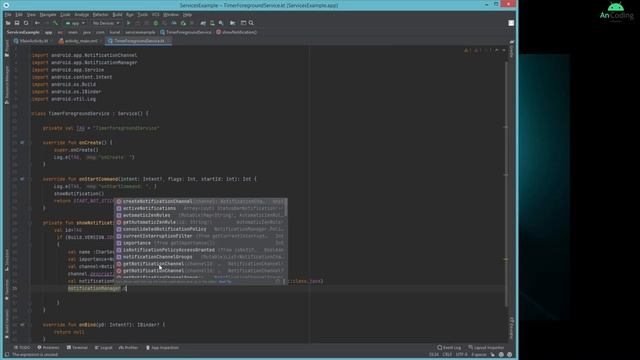Open the Logcat tool window
The width and height of the screenshot is (640, 360).
pyautogui.click(x=104, y=348)
